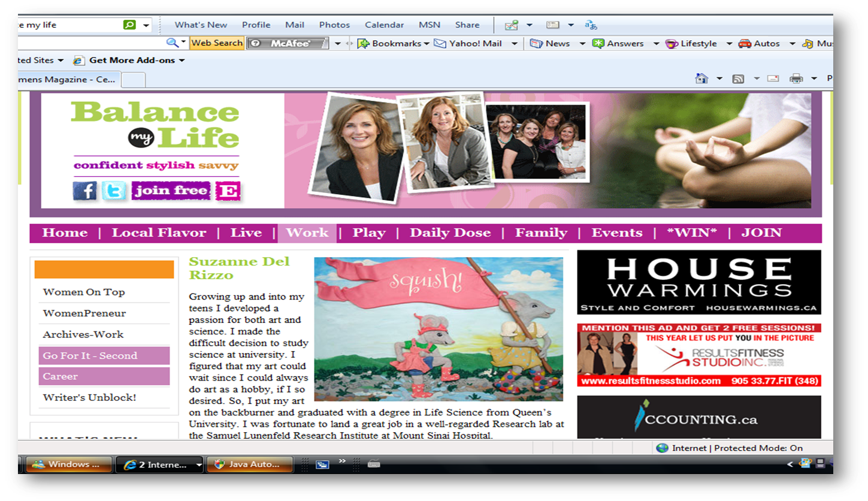This screenshot has width=868, height=501.
Task: Go to Home in the site navigation
Action: pyautogui.click(x=65, y=233)
